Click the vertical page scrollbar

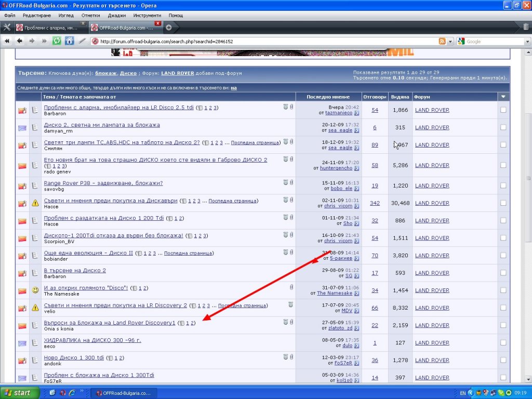pyautogui.click(x=528, y=208)
